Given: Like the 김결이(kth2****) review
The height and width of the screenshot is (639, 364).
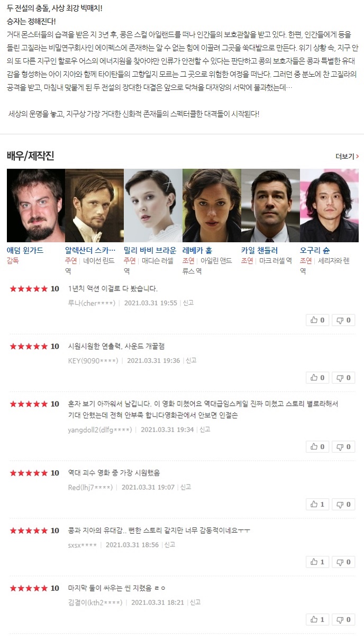Looking at the screenshot, I should point(317,619).
